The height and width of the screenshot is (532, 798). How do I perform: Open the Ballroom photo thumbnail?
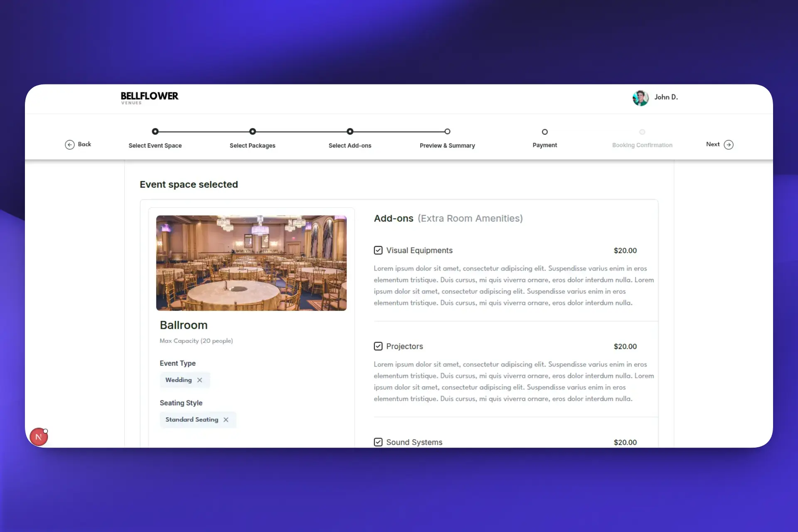(x=251, y=263)
